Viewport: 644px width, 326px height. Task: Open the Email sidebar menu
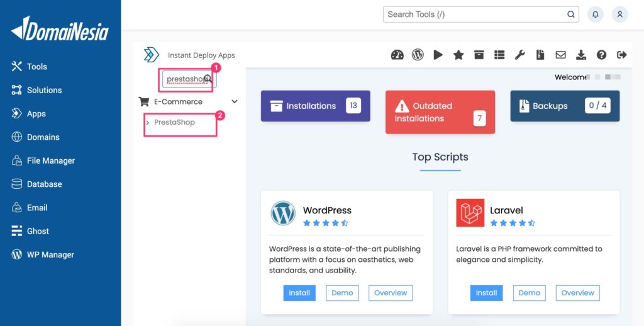[x=29, y=208]
